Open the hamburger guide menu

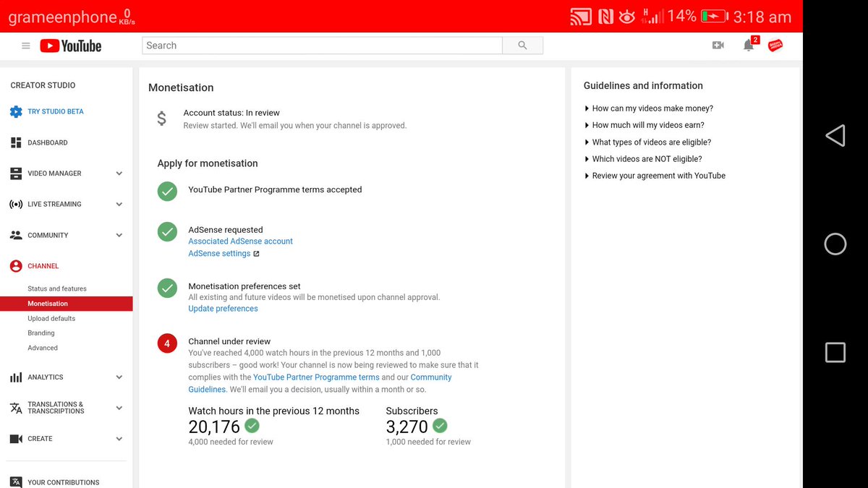point(26,46)
